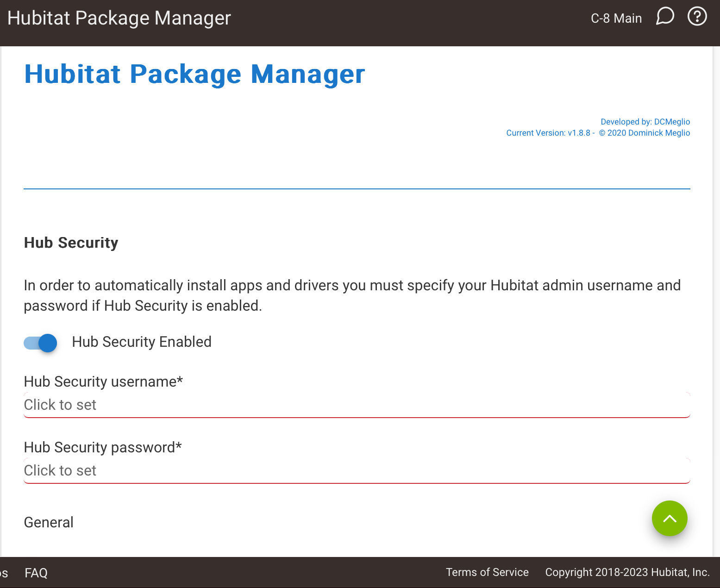The width and height of the screenshot is (720, 588).
Task: Click the © 2020 Dominick Meglio credit
Action: pyautogui.click(x=645, y=133)
